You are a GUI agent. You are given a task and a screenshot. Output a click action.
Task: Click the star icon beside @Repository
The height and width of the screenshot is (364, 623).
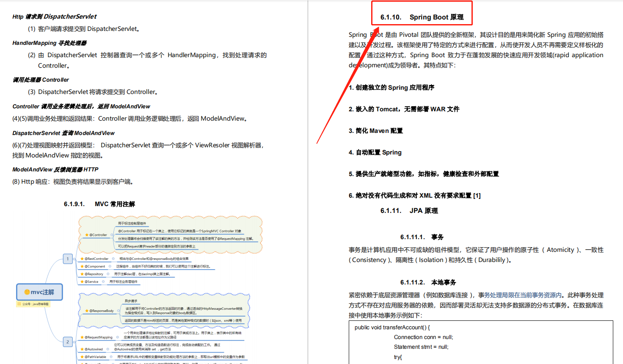pos(82,274)
